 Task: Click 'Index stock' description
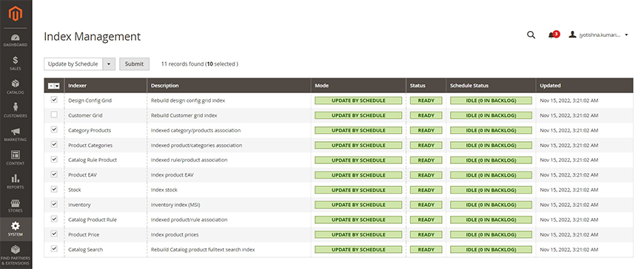164,190
